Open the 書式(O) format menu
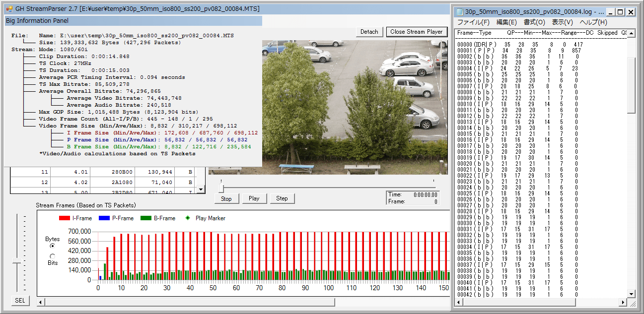This screenshot has height=314, width=644. pyautogui.click(x=534, y=22)
